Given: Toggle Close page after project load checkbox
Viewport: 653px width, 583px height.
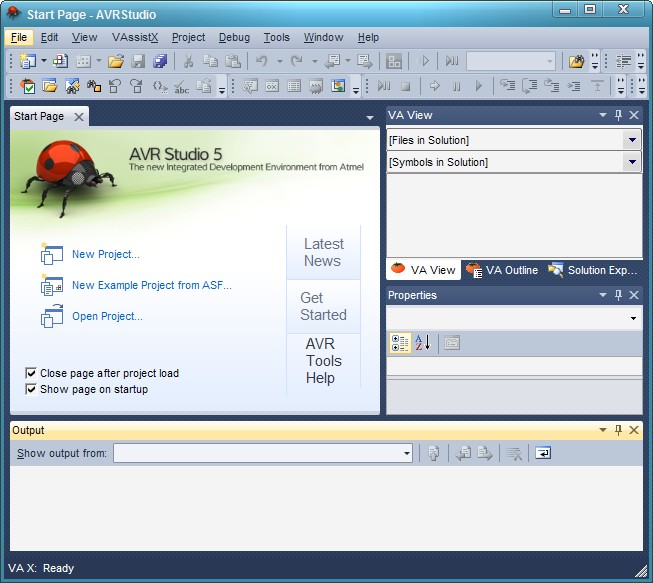Looking at the screenshot, I should (30, 373).
